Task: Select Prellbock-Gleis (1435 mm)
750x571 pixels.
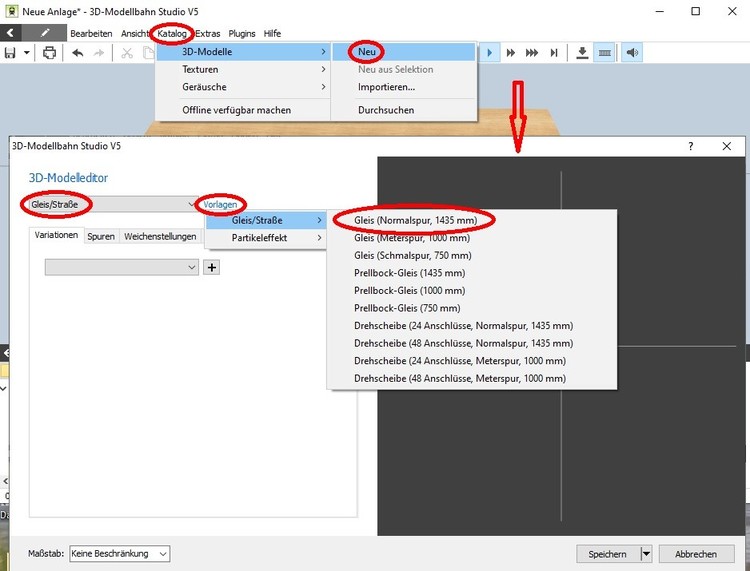Action: tap(472, 273)
